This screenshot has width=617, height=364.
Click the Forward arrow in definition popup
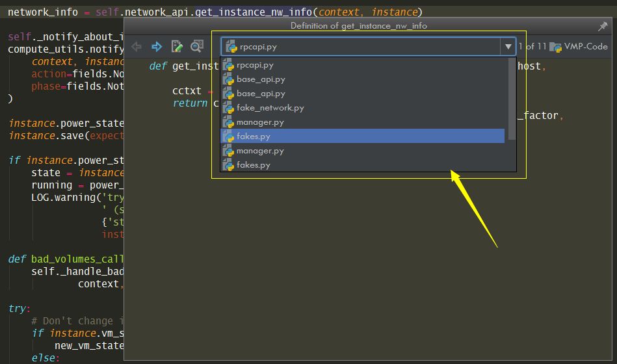pos(157,47)
